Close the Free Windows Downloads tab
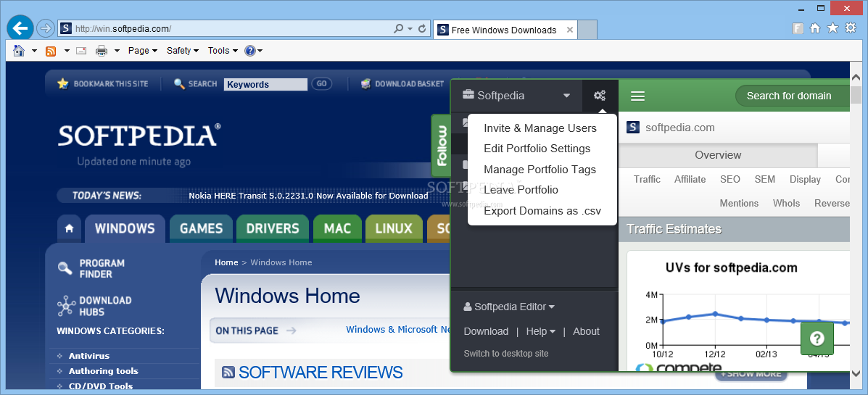The width and height of the screenshot is (868, 395). (x=570, y=30)
